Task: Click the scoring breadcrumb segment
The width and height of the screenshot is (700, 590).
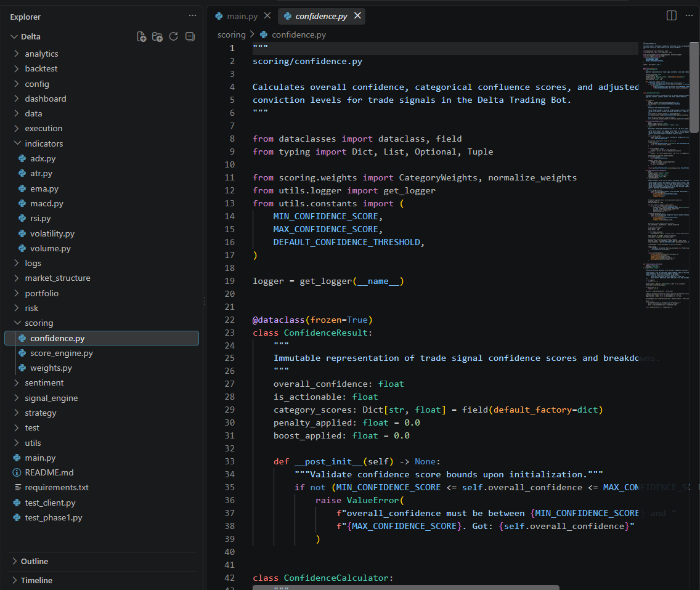Action: click(x=231, y=35)
